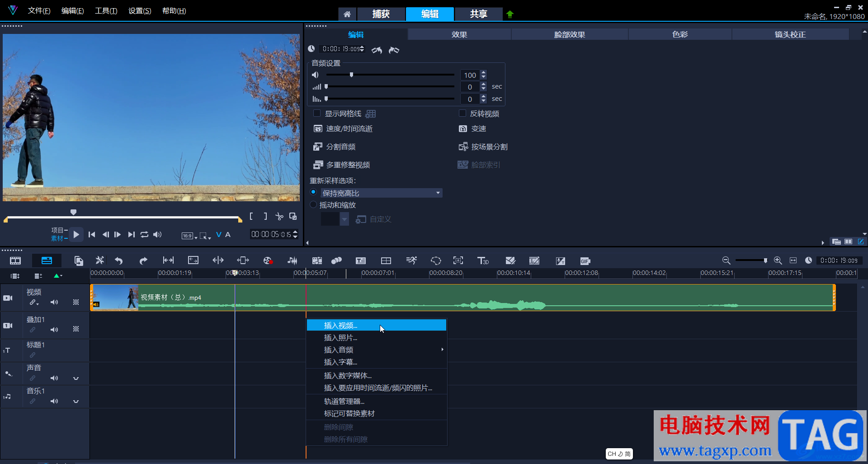Switch to storyboard view
The height and width of the screenshot is (464, 868).
point(15,260)
